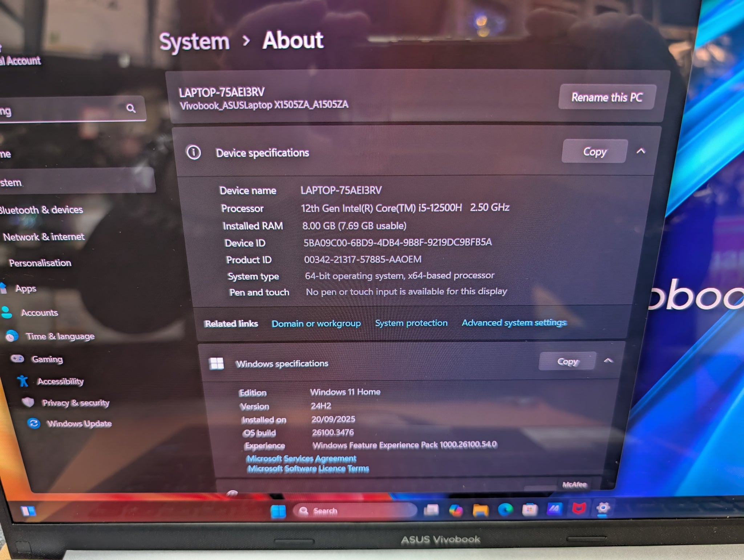744x560 pixels.
Task: Click the Accounts person icon
Action: pyautogui.click(x=7, y=312)
